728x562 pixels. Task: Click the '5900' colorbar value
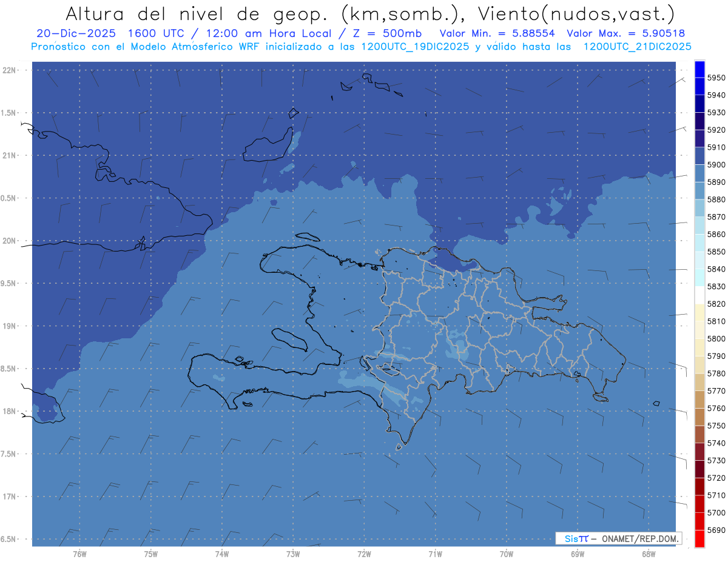716,164
